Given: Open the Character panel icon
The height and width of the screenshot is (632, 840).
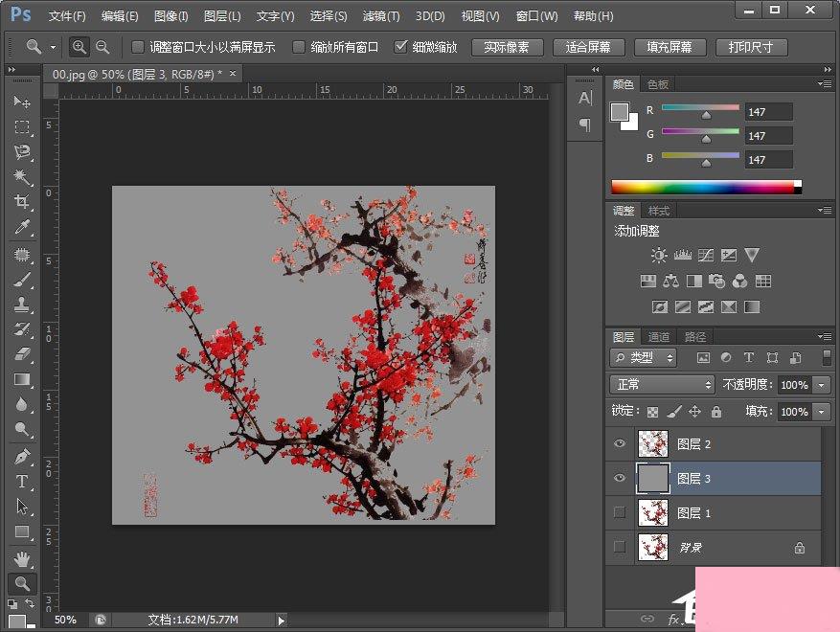Looking at the screenshot, I should coord(585,98).
